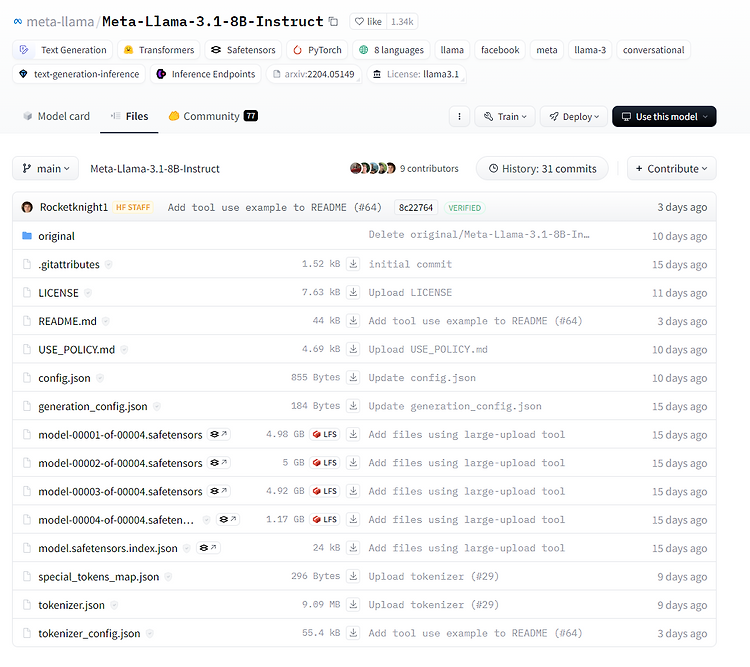The image size is (750, 667).
Task: Download model-00001-of-00004.safetensors
Action: (353, 434)
